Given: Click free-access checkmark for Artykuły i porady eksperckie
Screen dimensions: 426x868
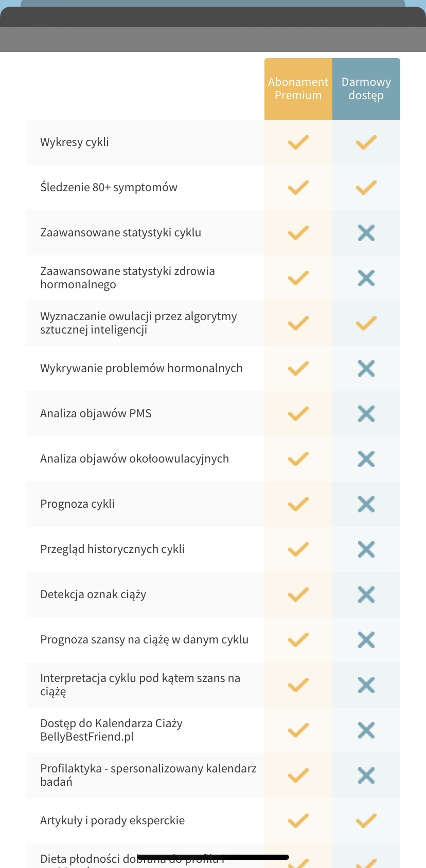Looking at the screenshot, I should tap(366, 821).
